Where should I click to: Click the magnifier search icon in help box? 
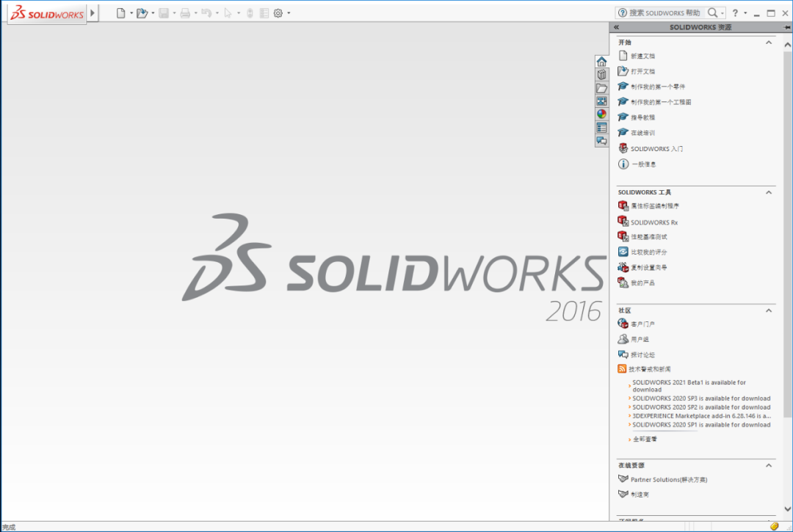click(712, 12)
